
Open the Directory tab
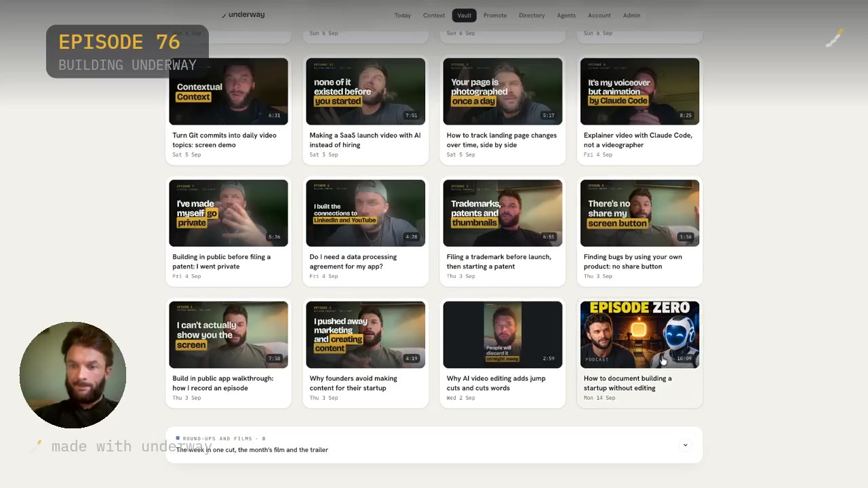click(532, 16)
